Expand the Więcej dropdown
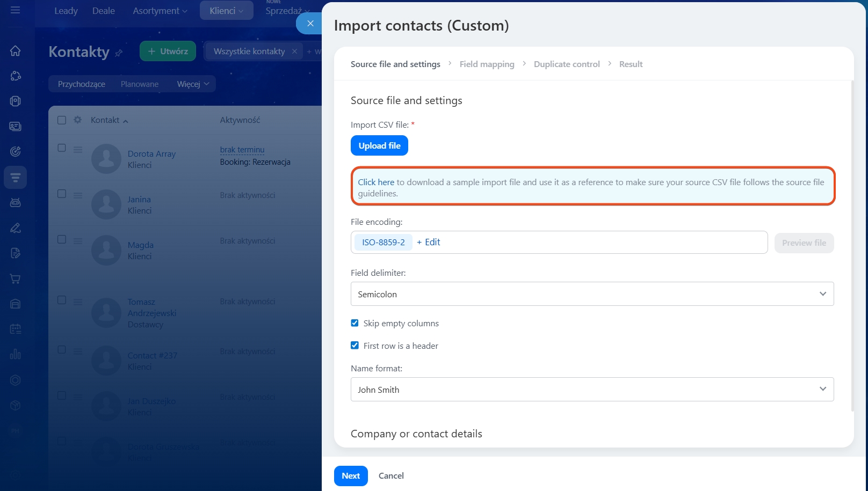 click(x=193, y=84)
